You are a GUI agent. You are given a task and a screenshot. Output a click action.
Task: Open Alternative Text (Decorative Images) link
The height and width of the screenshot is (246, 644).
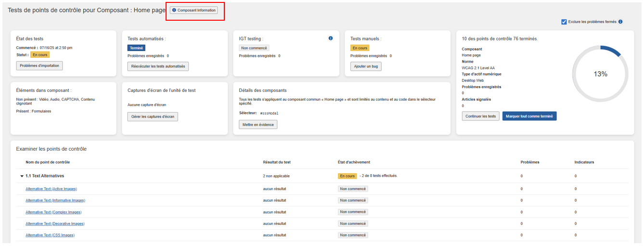[55, 224]
